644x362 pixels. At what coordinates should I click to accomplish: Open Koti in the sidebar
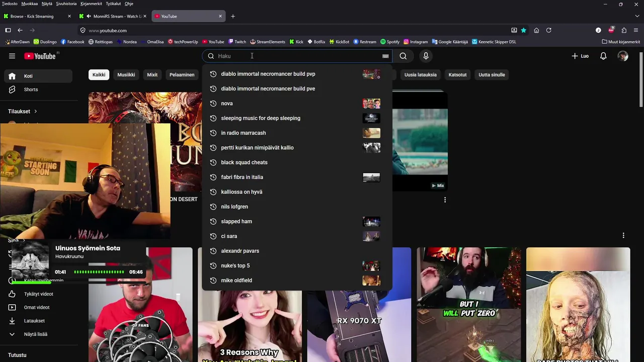pyautogui.click(x=38, y=76)
